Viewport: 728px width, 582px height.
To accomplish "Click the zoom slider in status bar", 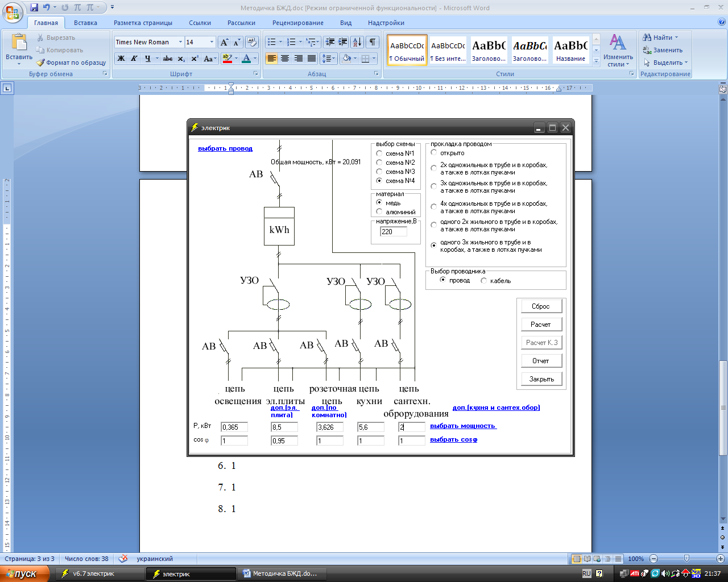I will [686, 559].
